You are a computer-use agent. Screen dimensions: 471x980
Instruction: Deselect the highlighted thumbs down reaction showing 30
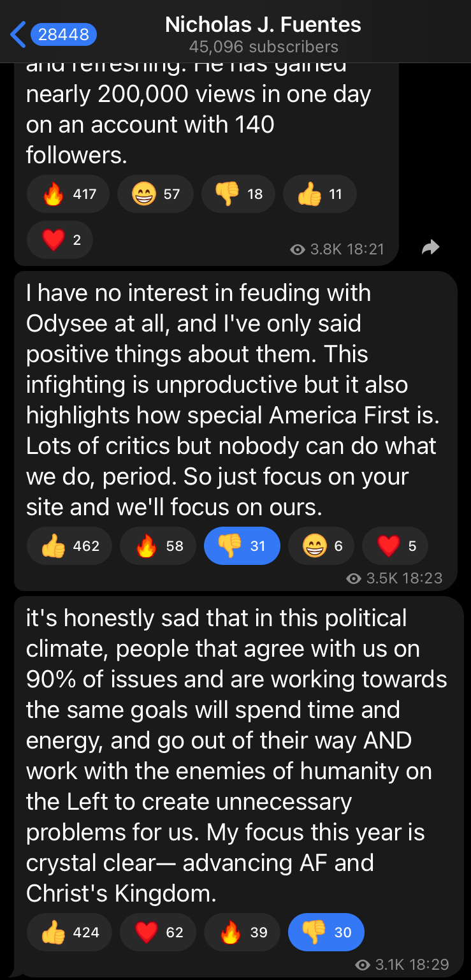[x=326, y=932]
